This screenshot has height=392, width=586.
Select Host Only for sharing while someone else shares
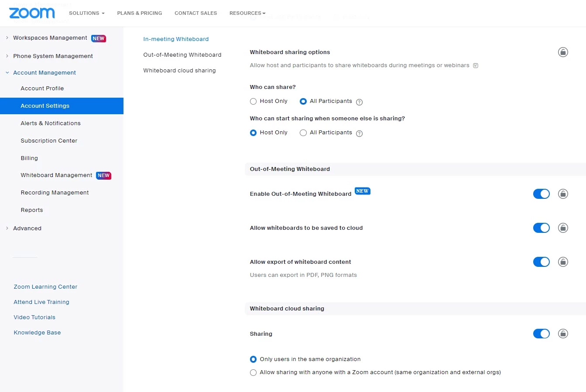click(x=253, y=133)
